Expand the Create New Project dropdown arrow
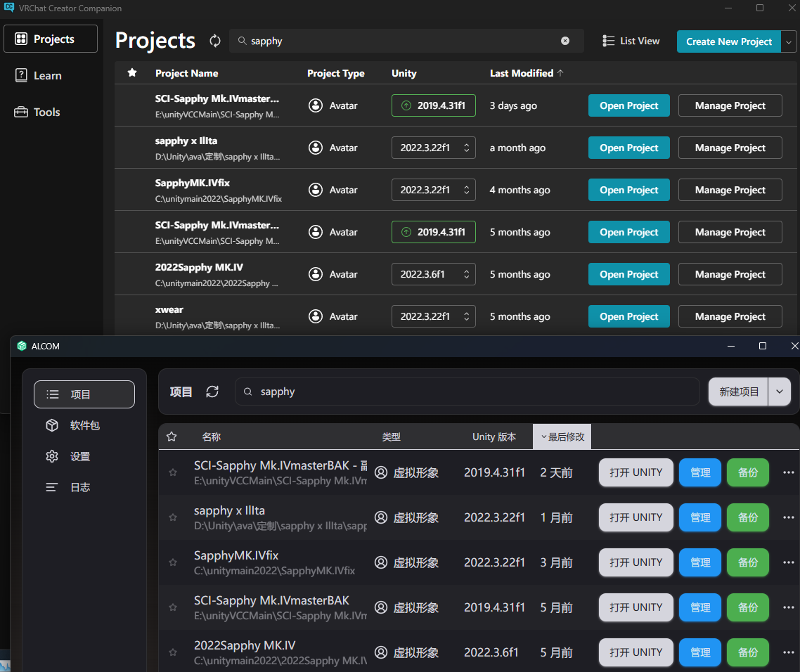Image resolution: width=800 pixels, height=672 pixels. point(788,41)
